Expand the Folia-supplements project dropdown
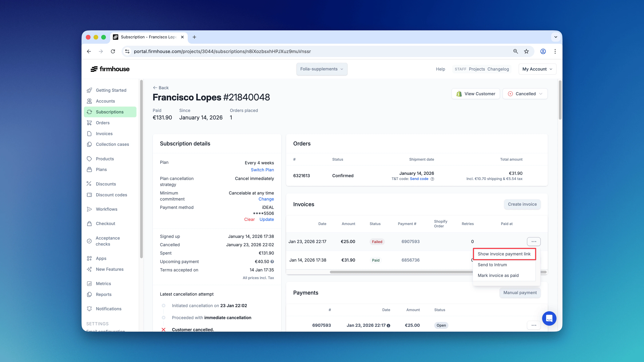This screenshot has width=644, height=362. (x=322, y=69)
